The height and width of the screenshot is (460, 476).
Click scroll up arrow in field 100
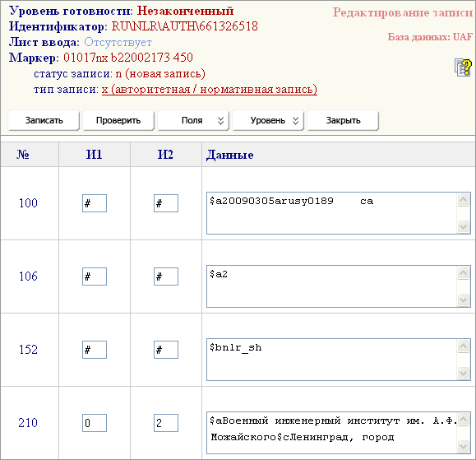click(x=463, y=200)
